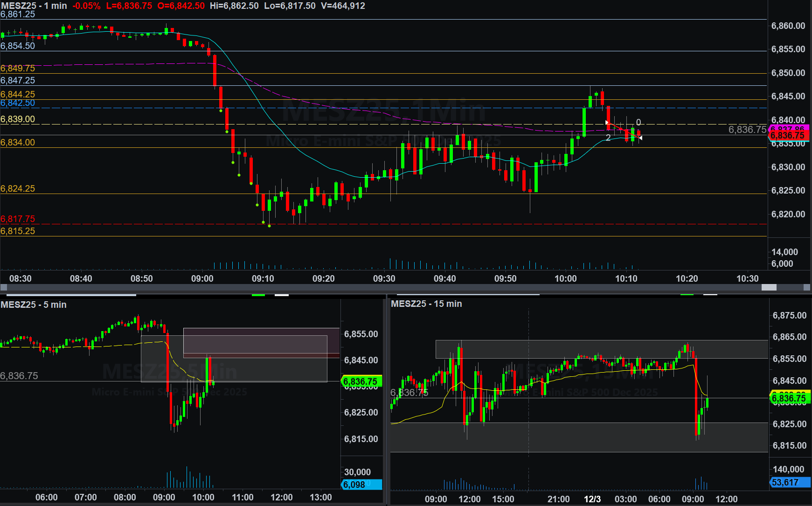Screen dimensions: 812x506
Task: Select the lower gray zone on the 15-min chart
Action: point(578,437)
